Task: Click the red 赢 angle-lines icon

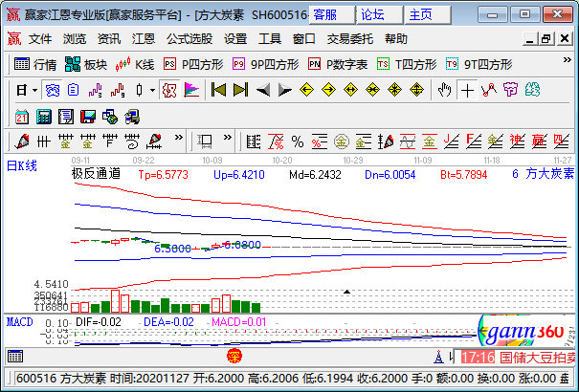Action: [539, 142]
